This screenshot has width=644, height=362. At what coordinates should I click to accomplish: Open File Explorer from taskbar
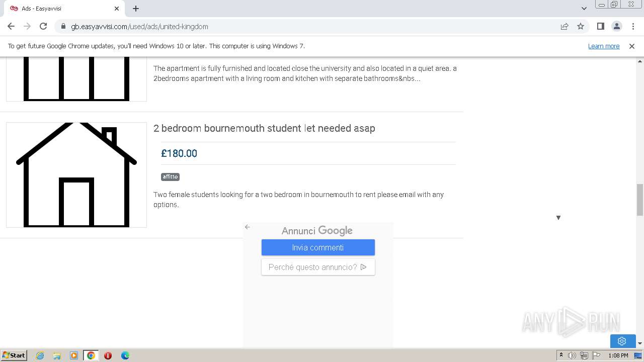57,355
